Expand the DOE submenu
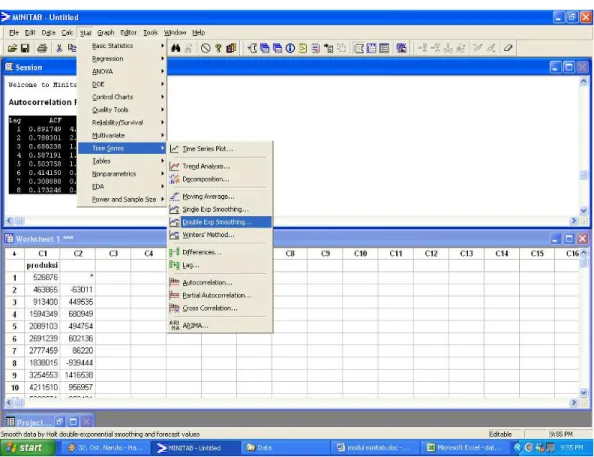Viewport: 594px width, 457px height. [x=122, y=84]
